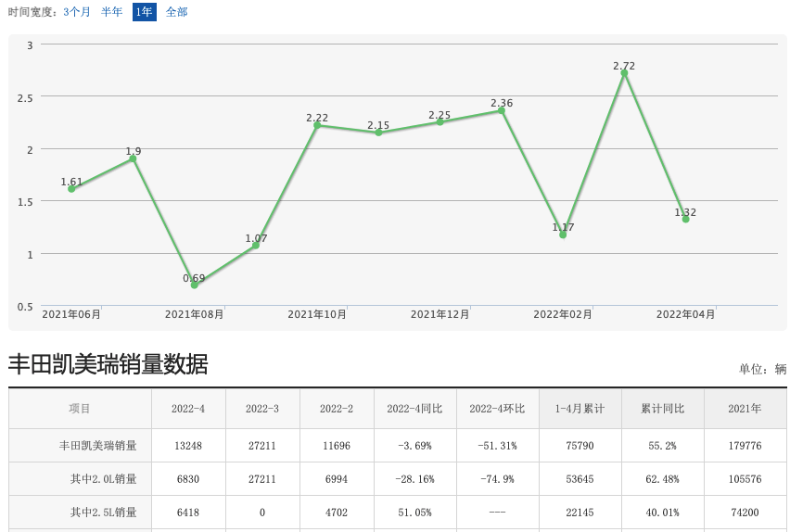Click the 2022年02月 axis label

563,314
